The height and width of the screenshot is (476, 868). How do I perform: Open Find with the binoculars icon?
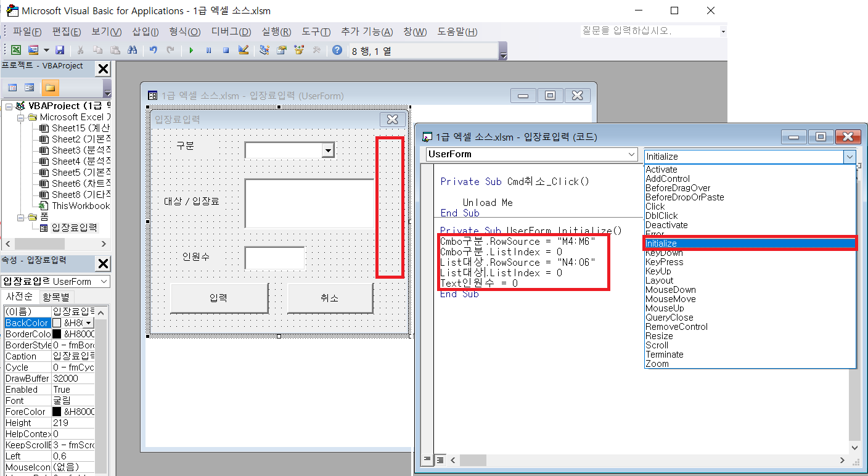point(132,51)
